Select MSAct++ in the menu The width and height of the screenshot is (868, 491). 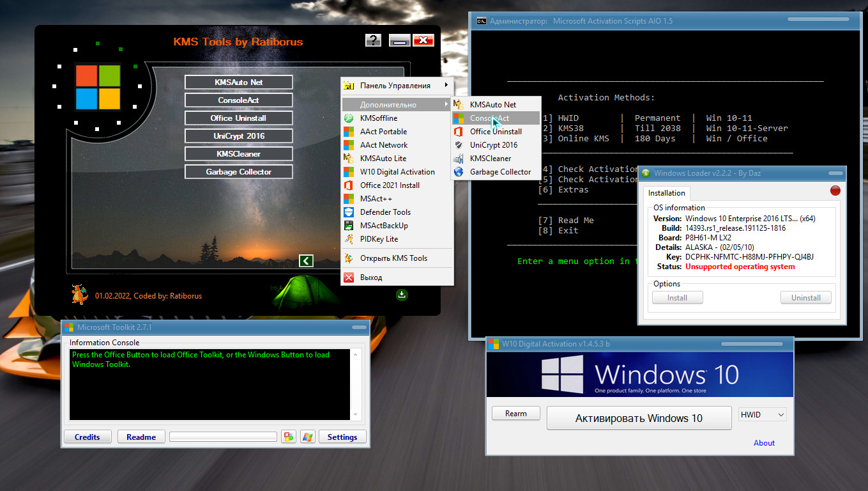click(397, 199)
